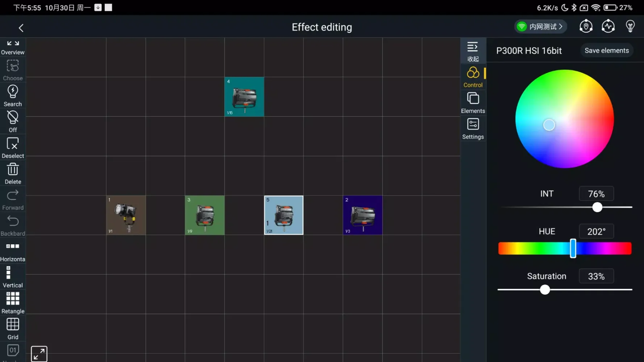The width and height of the screenshot is (644, 362).
Task: Arrange fixtures with Vertical layout
Action: [x=13, y=277]
